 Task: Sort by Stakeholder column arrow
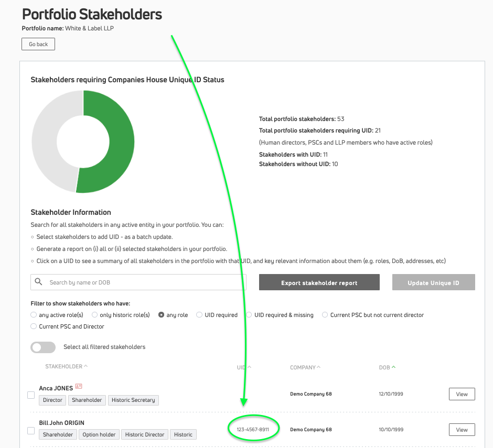[86, 367]
